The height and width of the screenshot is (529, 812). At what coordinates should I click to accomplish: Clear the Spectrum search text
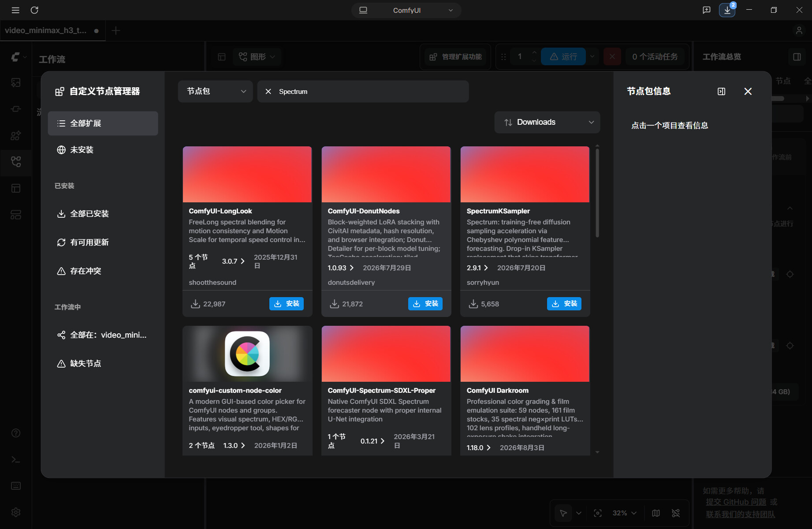[268, 91]
